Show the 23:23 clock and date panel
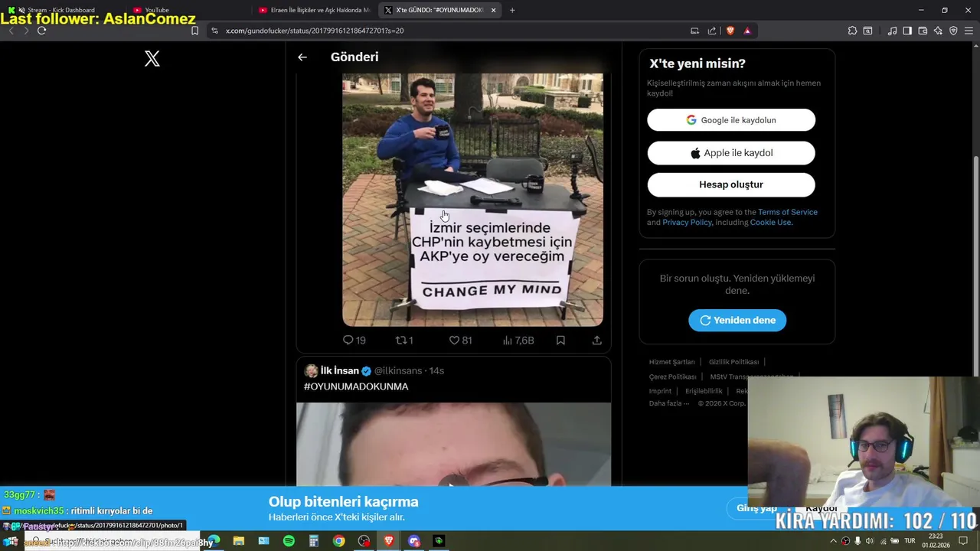 click(936, 541)
